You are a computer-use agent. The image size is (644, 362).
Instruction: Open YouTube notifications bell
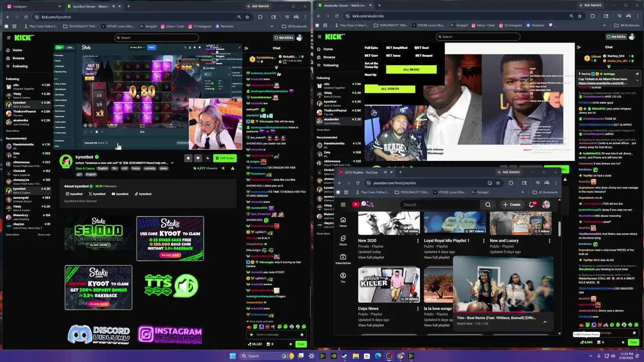click(x=532, y=205)
